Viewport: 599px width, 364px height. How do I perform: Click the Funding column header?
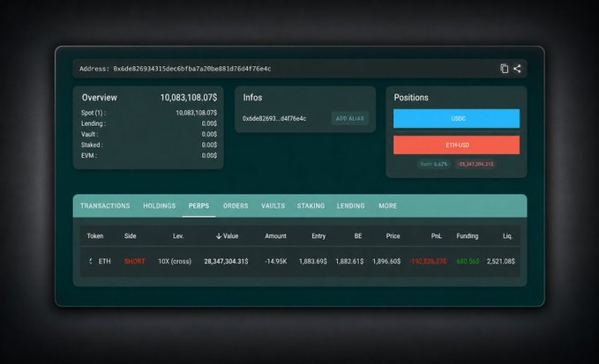468,236
